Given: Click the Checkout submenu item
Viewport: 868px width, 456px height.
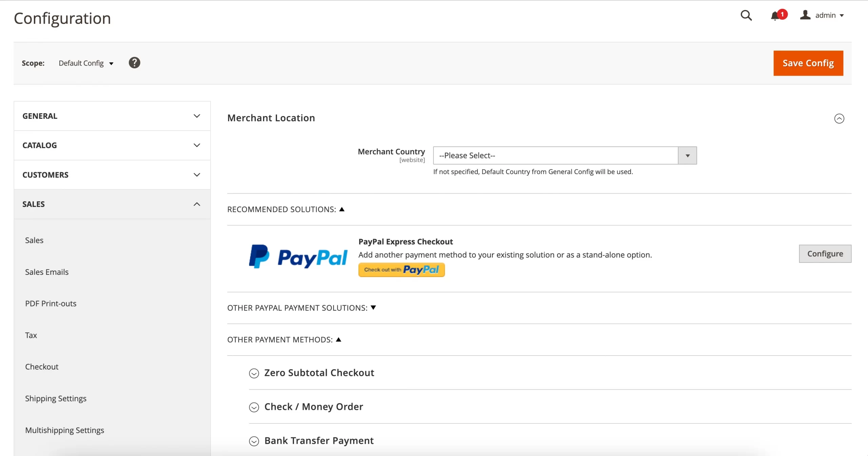Looking at the screenshot, I should click(x=41, y=366).
